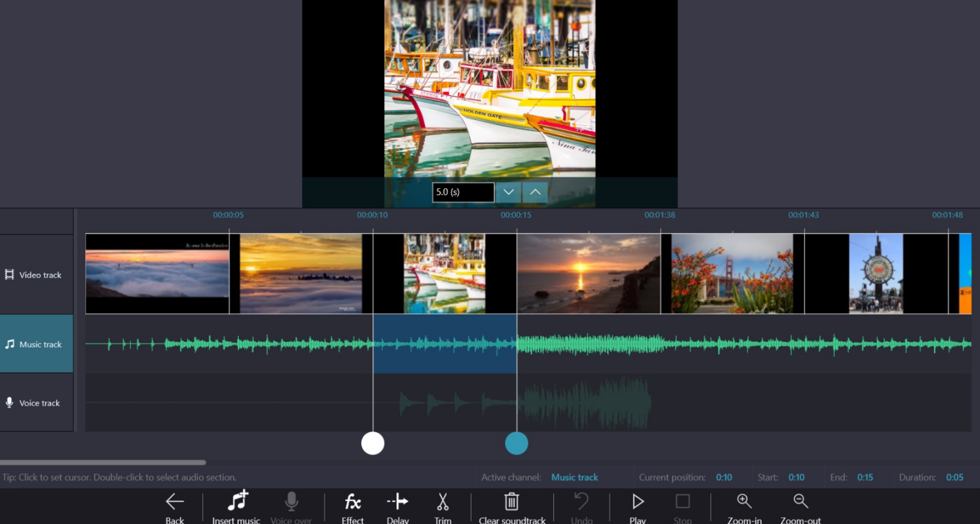Switch to the Video track channel

(35, 274)
